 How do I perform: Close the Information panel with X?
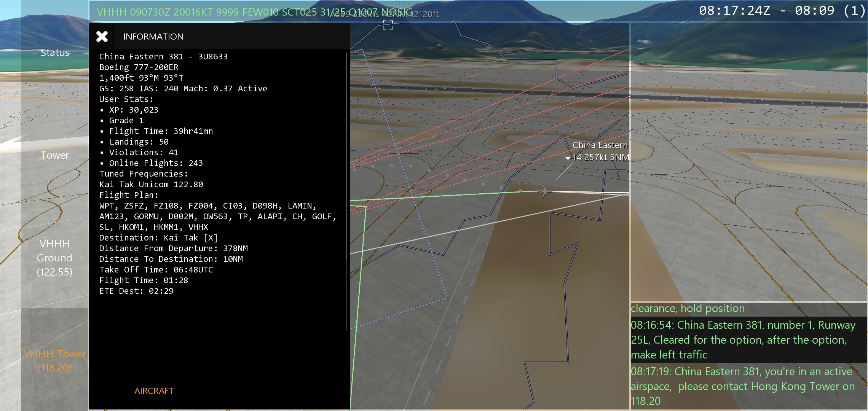pos(102,37)
